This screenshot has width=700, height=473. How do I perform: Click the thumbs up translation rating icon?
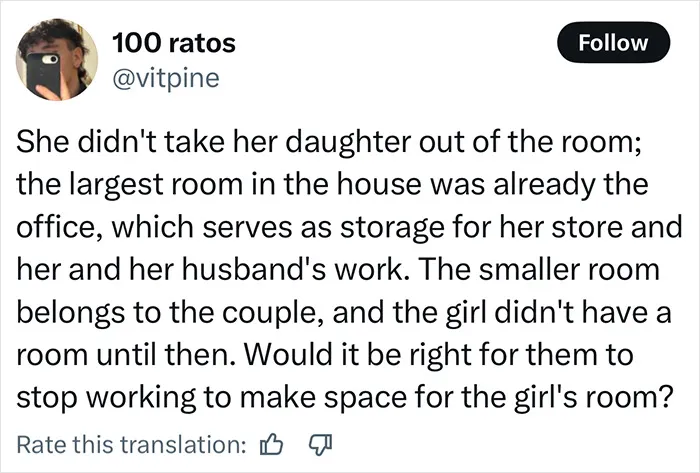tap(271, 444)
